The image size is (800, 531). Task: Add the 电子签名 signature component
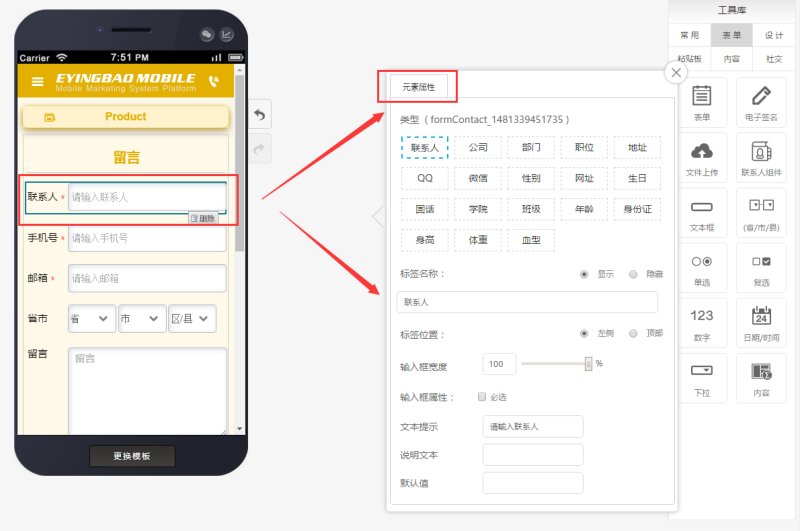pos(761,103)
